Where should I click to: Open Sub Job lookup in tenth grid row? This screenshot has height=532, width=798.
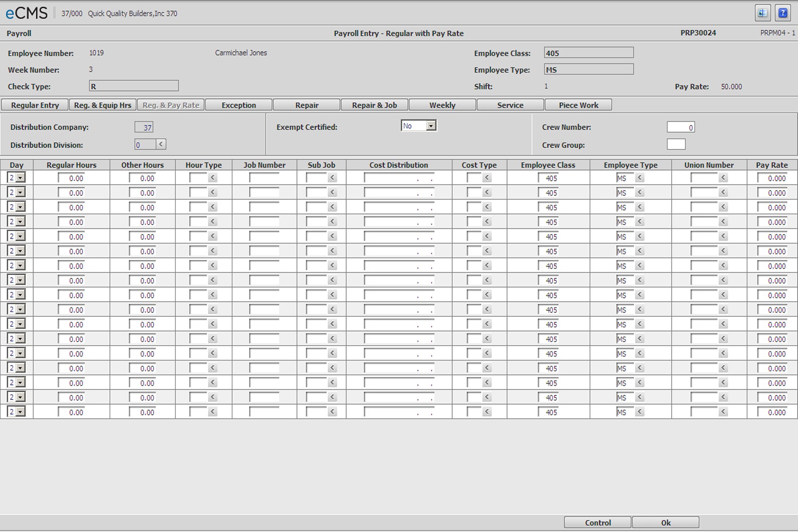click(333, 309)
